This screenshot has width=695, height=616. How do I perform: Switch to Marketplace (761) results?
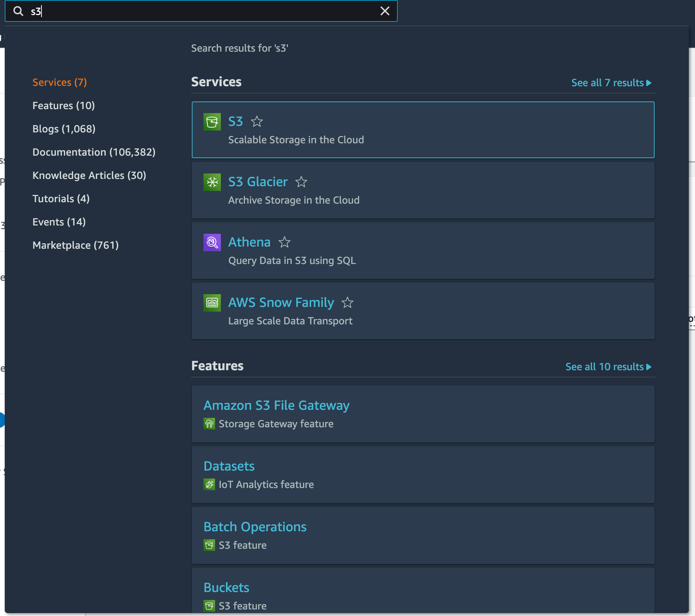(75, 245)
